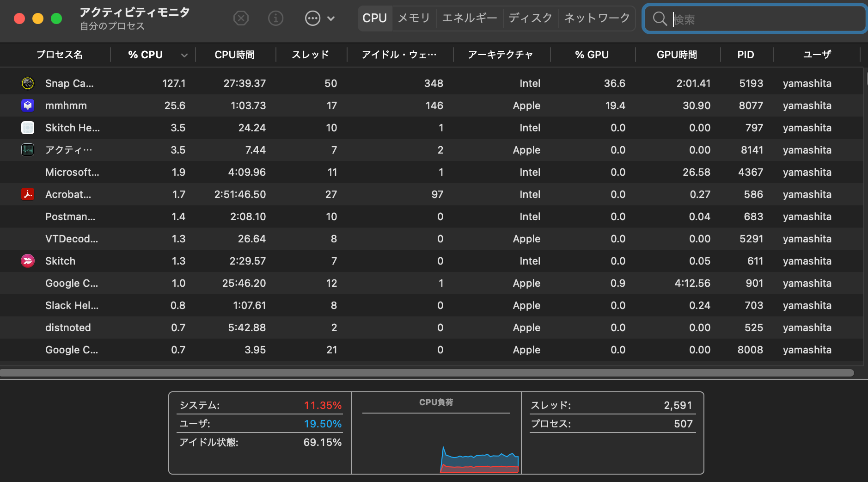Click Google Chrome row with PID 901
This screenshot has width=868, height=482.
[432, 283]
